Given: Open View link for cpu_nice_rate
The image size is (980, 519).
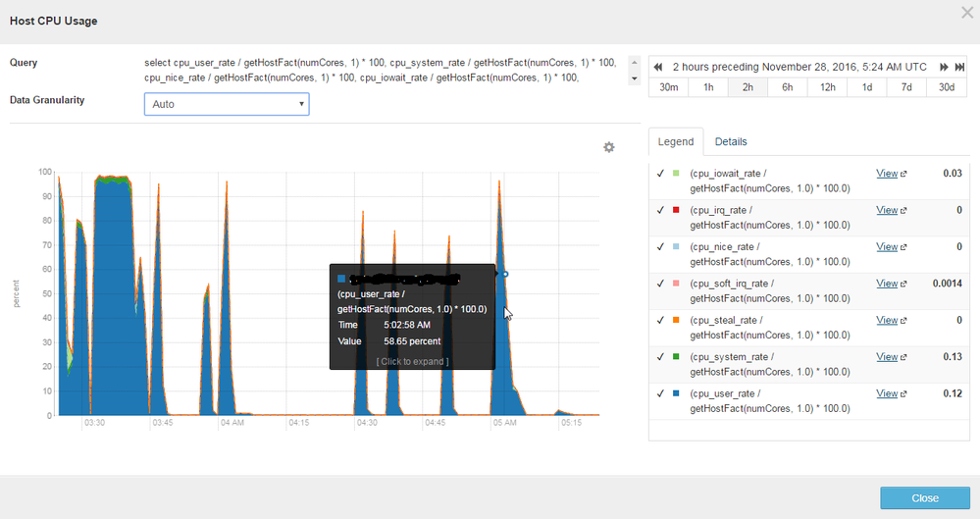Looking at the screenshot, I should coord(887,247).
